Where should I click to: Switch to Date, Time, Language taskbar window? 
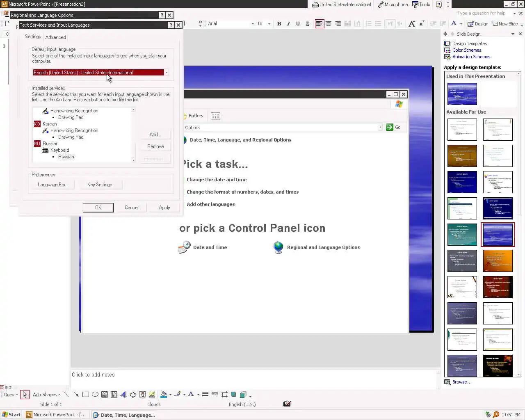(x=124, y=415)
